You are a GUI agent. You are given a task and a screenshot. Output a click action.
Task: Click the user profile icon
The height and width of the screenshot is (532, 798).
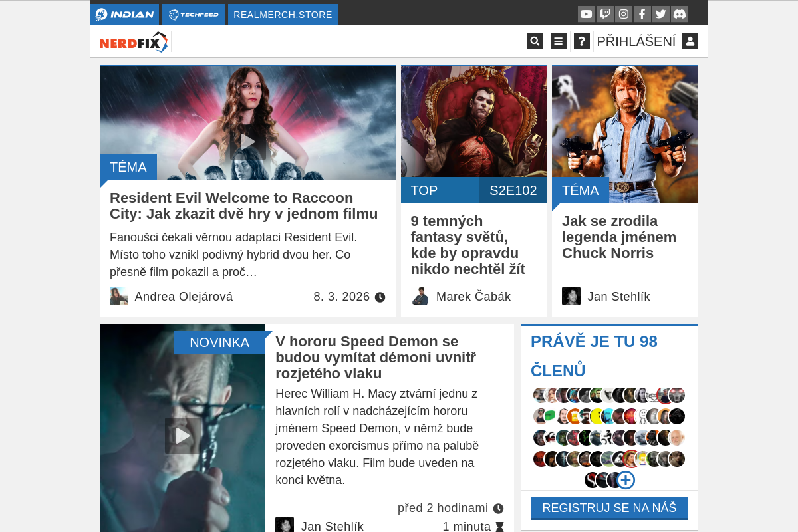pyautogui.click(x=690, y=41)
